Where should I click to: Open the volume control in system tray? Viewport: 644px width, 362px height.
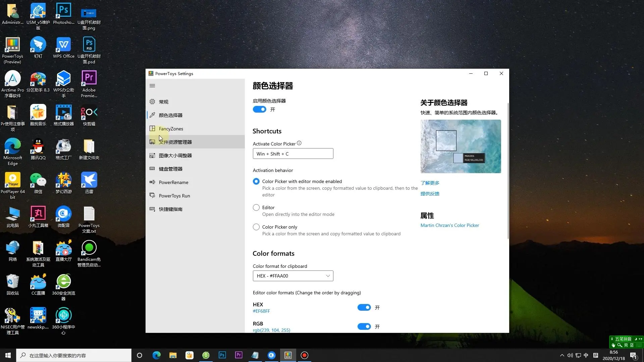click(x=570, y=355)
